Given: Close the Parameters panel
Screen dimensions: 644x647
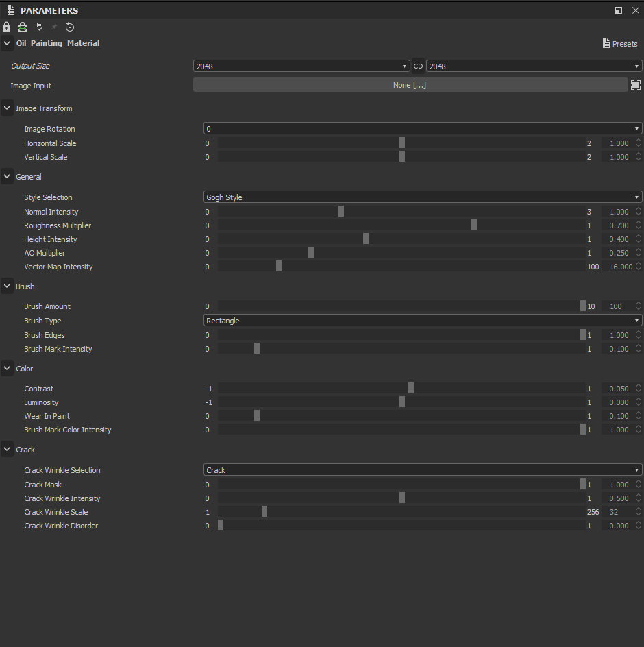Looking at the screenshot, I should (x=636, y=10).
